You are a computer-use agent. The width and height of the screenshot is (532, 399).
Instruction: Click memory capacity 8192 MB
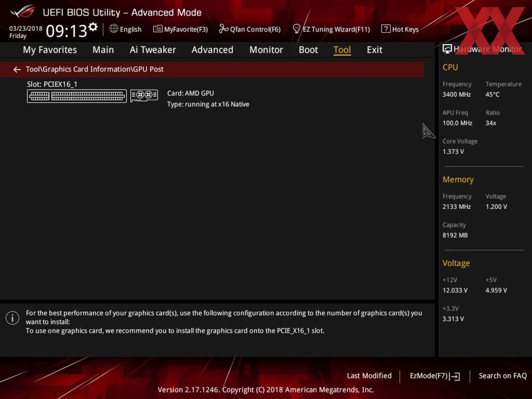tap(455, 235)
